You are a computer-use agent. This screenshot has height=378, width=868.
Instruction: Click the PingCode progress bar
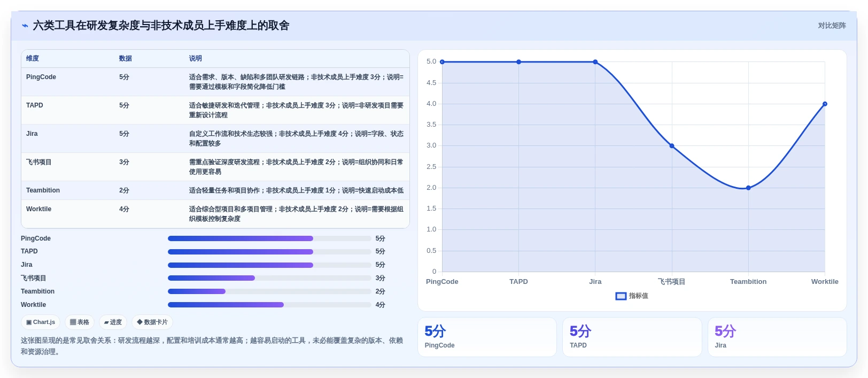click(x=269, y=238)
